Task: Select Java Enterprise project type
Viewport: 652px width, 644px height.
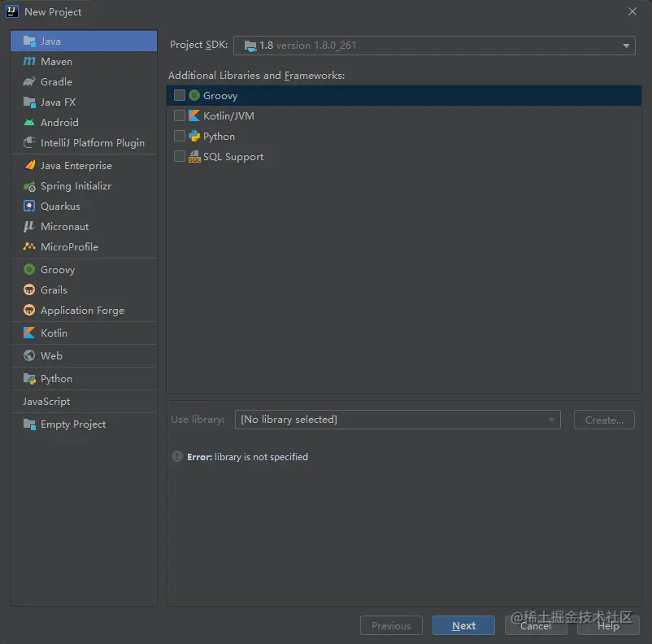Action: (84, 165)
